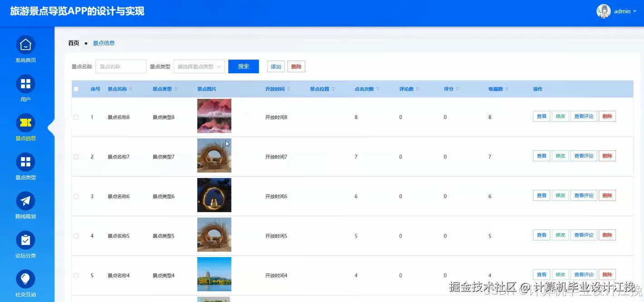Click 修改 for 景点名称7
The height and width of the screenshot is (302, 644).
(560, 156)
